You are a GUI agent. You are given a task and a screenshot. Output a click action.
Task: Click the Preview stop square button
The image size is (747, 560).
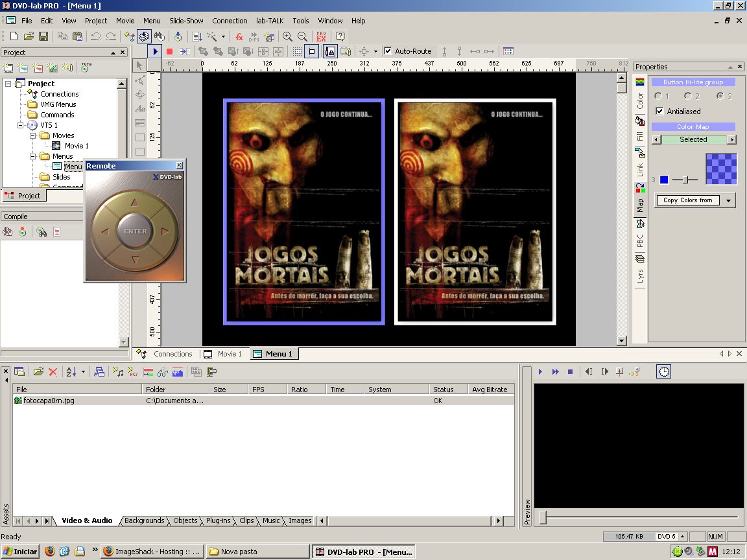pos(570,371)
